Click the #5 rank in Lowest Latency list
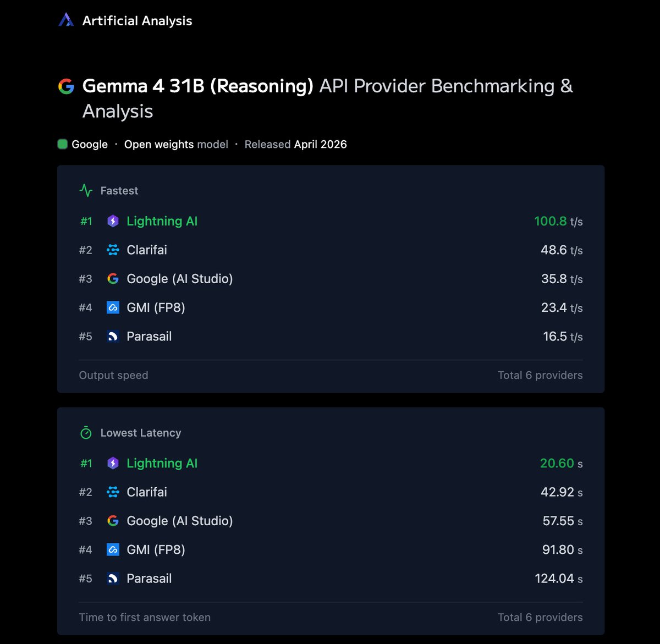This screenshot has width=660, height=644. point(86,579)
